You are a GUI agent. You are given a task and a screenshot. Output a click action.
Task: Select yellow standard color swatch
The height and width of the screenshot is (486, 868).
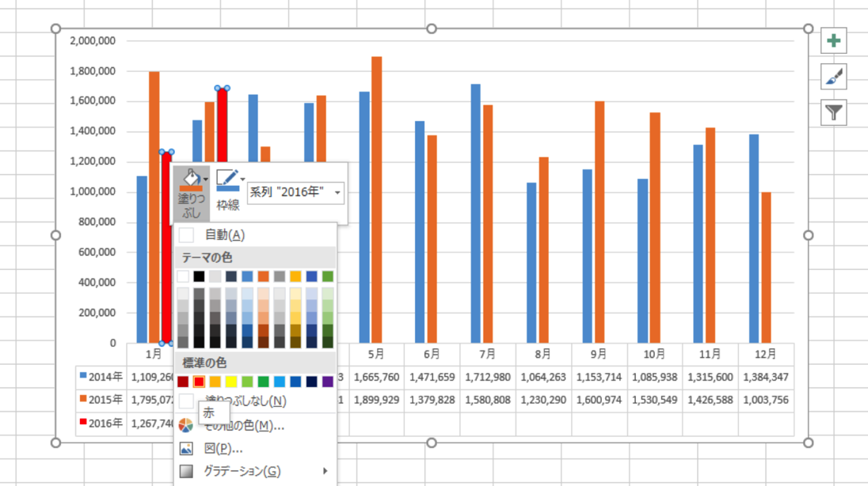[230, 382]
